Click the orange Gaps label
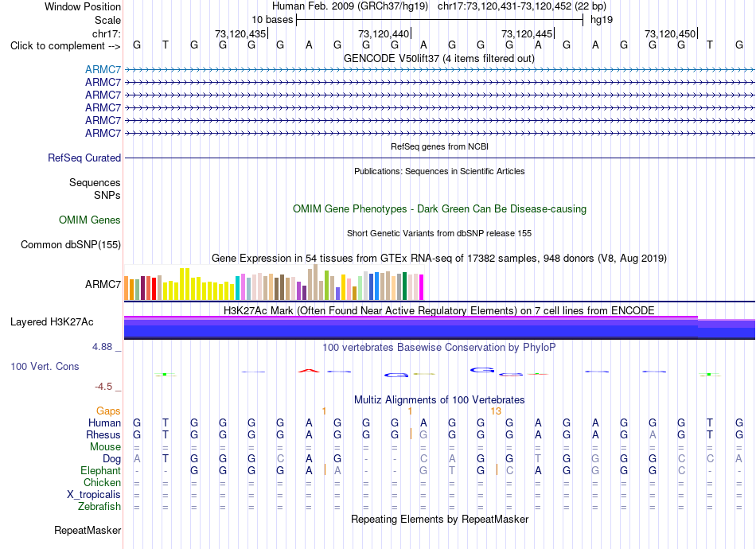The height and width of the screenshot is (549, 756). click(108, 411)
